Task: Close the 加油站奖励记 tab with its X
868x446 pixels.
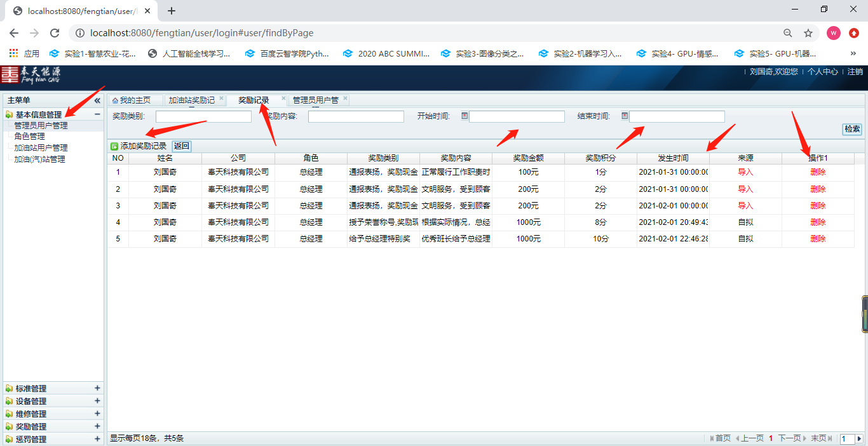Action: pos(221,98)
